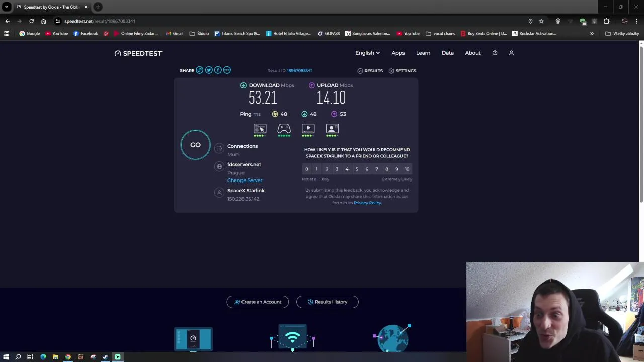Viewport: 644px width, 362px height.
Task: Open the Chrome apps grid
Action: (7, 34)
